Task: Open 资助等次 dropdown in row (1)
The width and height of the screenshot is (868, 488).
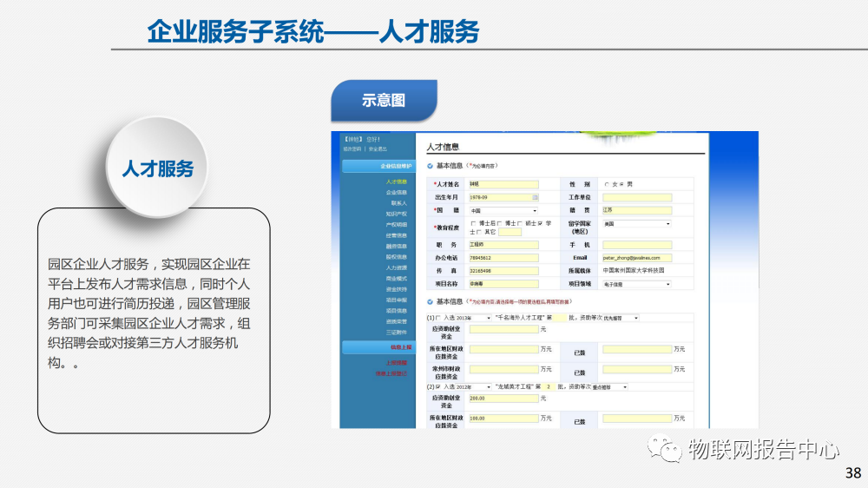Action: (x=621, y=318)
